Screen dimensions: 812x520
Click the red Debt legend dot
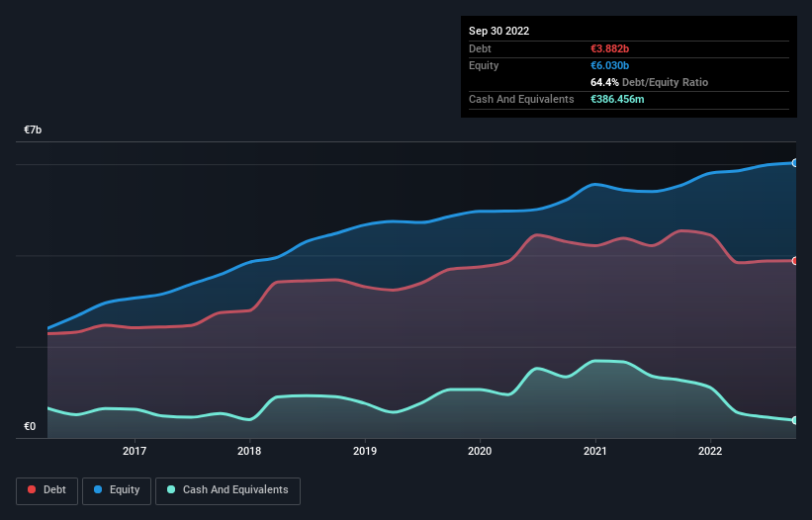(33, 489)
